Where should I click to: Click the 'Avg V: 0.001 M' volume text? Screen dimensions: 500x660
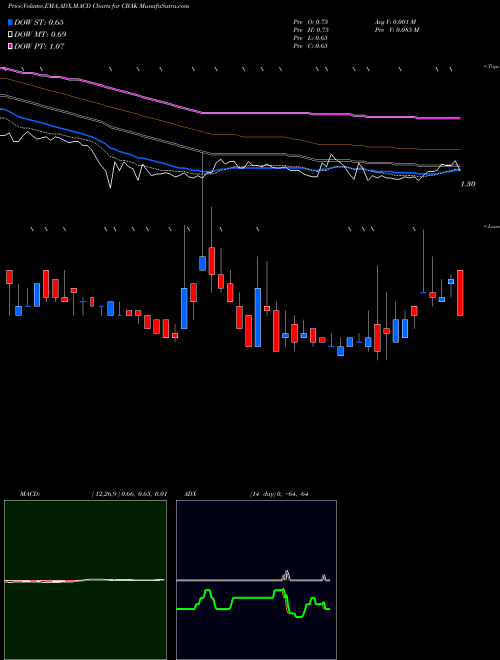[x=395, y=22]
